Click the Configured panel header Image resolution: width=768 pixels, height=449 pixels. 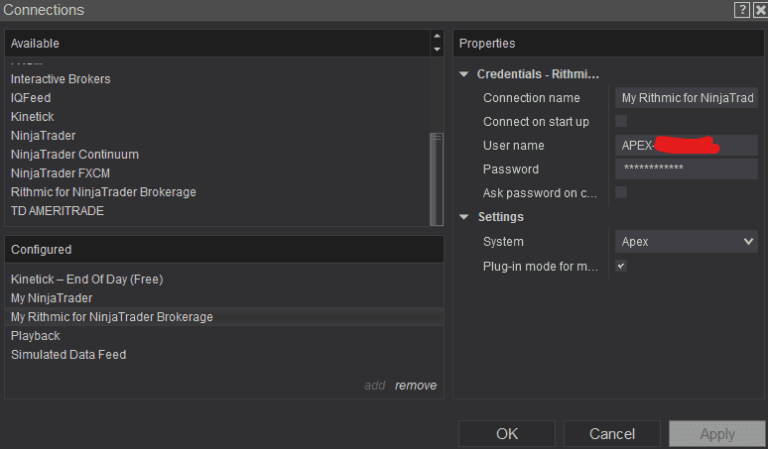pos(224,250)
